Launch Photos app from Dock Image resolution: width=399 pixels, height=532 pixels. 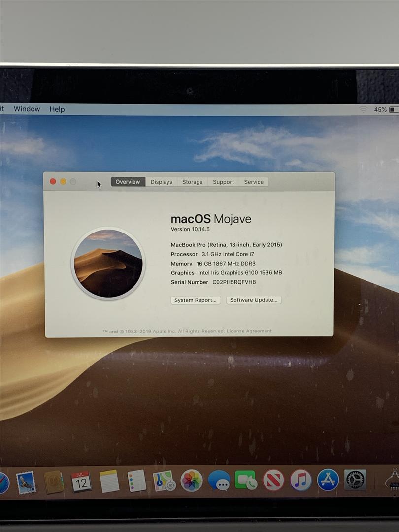click(x=191, y=480)
